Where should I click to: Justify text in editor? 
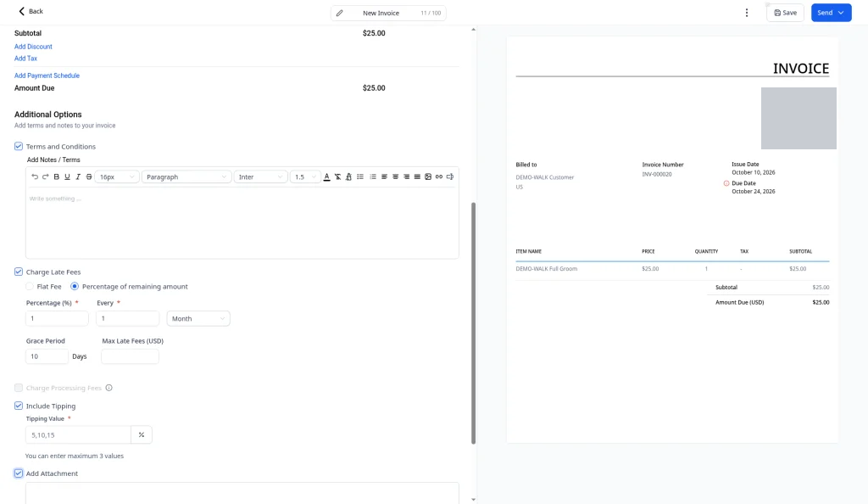point(417,176)
